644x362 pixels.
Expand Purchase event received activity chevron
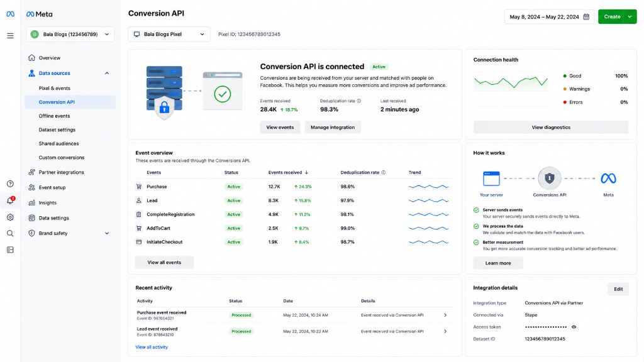(x=445, y=315)
